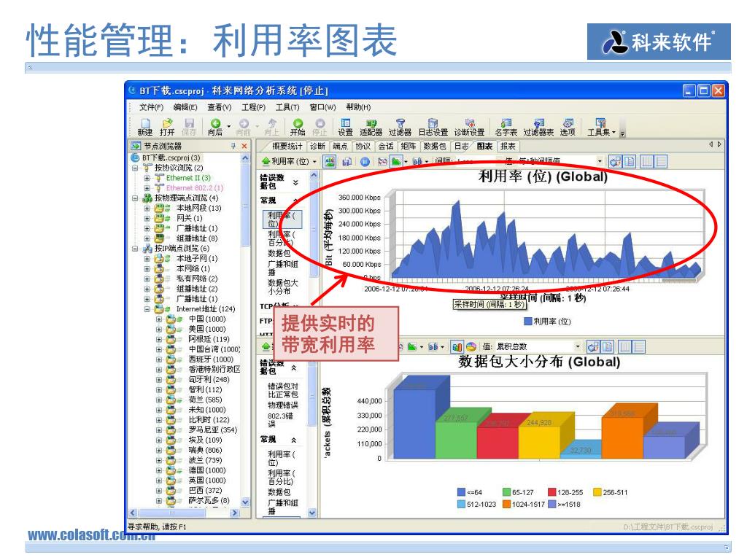The width and height of the screenshot is (747, 560).
Task: Select 本地网段 (13) tree entry
Action: pos(198,208)
